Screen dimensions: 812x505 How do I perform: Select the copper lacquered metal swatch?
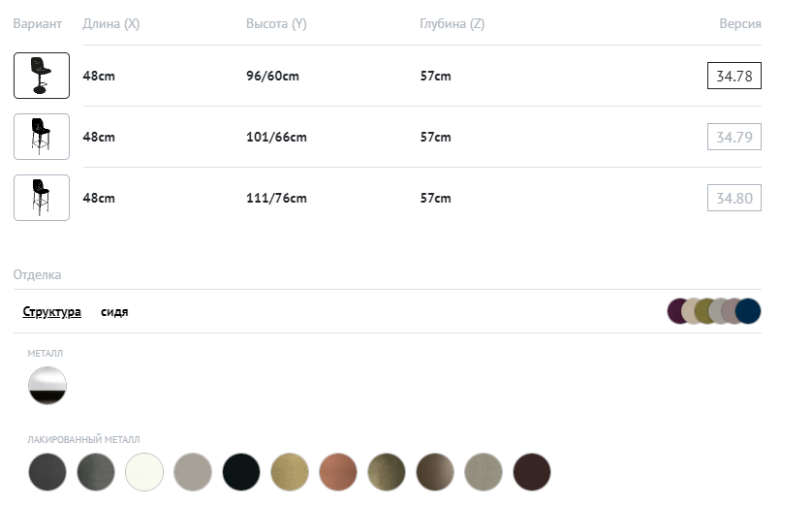click(x=338, y=472)
